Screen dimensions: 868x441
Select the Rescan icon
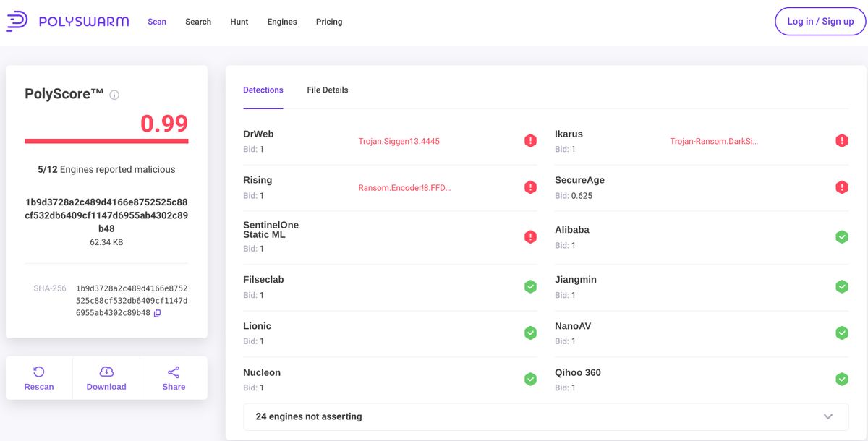(x=38, y=371)
